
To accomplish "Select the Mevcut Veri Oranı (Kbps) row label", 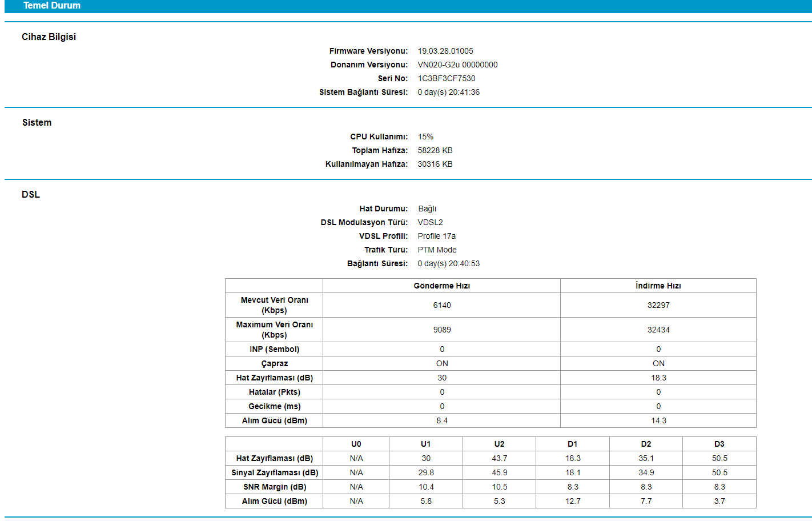I will coord(275,305).
